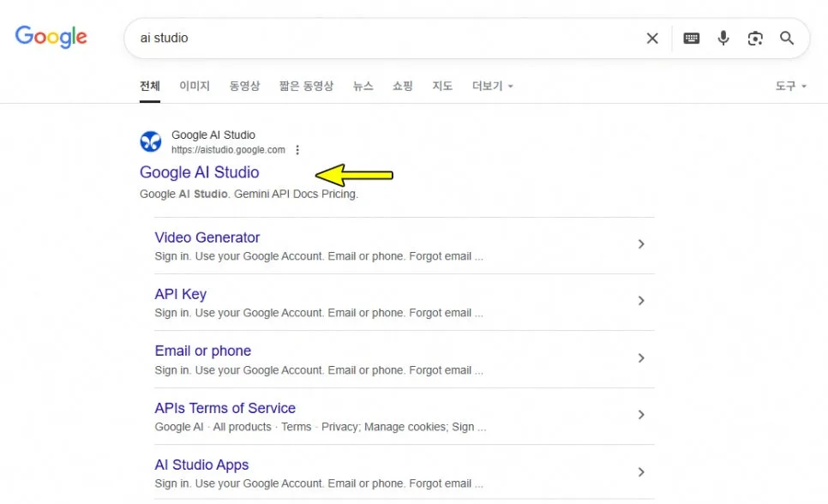Screen dimensions: 828x504
Task: Clear the search box with X
Action: 652,38
